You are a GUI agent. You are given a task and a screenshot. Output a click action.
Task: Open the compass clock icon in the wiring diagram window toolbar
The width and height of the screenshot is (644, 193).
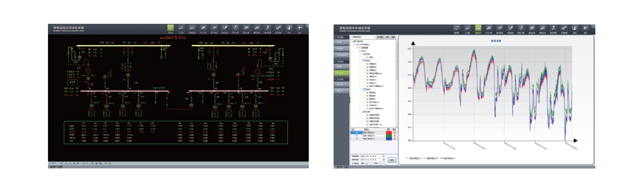(x=235, y=28)
